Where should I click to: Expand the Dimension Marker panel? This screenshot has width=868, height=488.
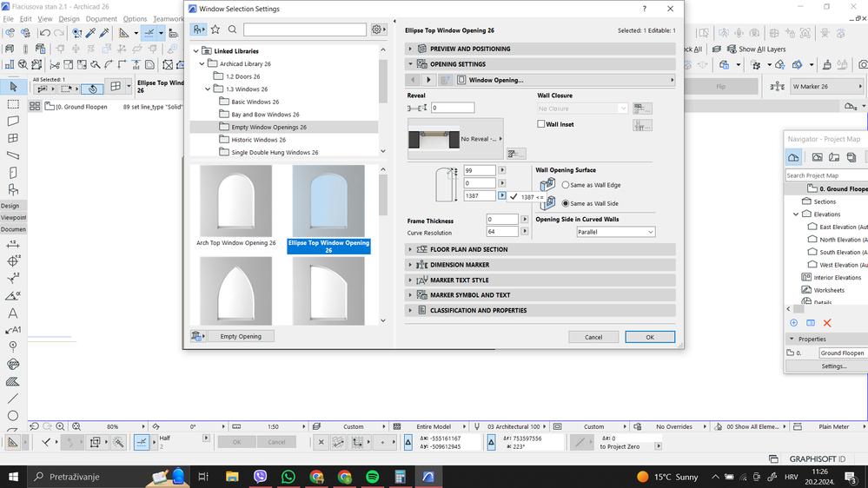460,265
